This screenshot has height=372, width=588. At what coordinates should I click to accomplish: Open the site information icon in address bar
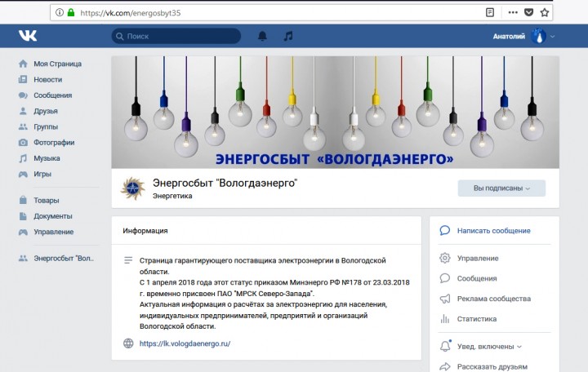click(60, 12)
